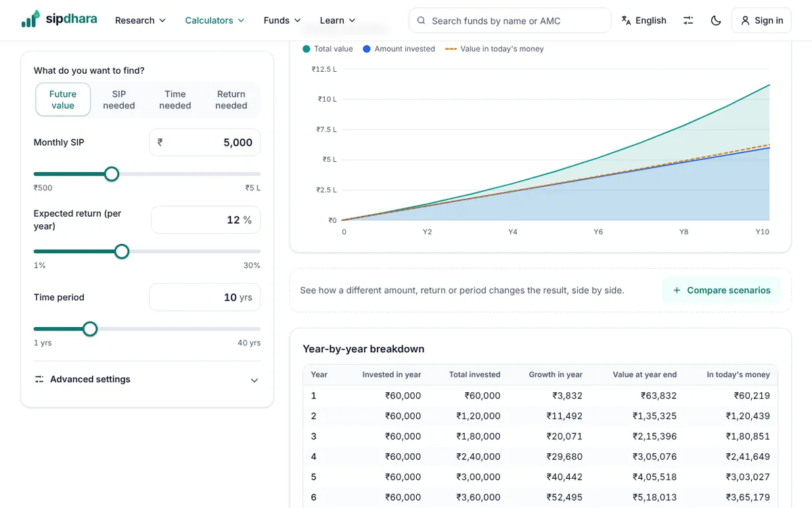Image resolution: width=812 pixels, height=508 pixels.
Task: Click the Time period years field
Action: tap(204, 297)
